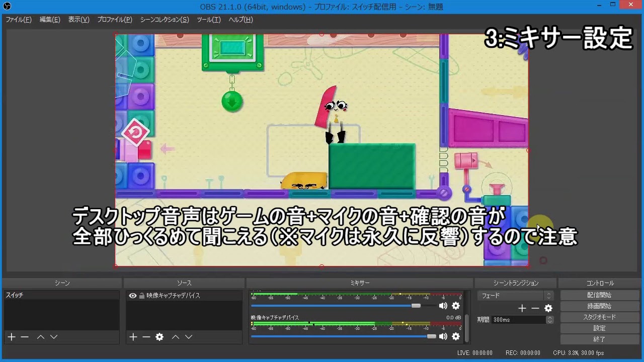Image resolution: width=644 pixels, height=362 pixels.
Task: Move source down with arrow icon
Action: click(x=189, y=337)
